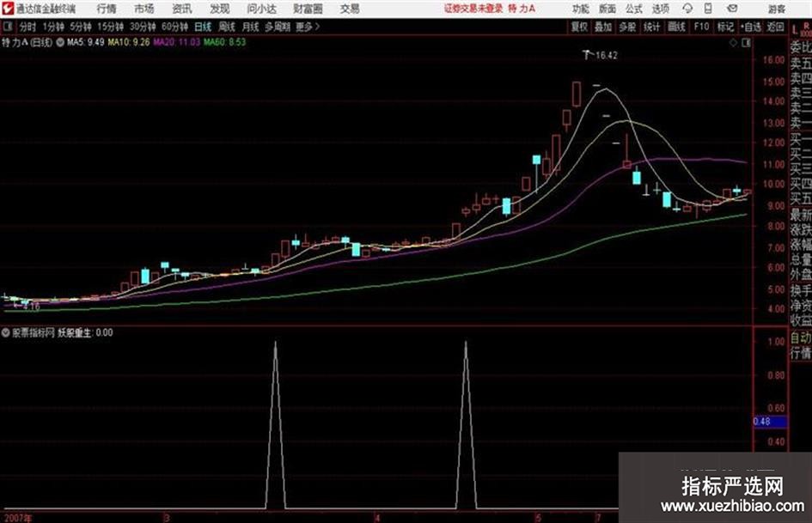Viewport: 812px width, 523px height.
Task: Open the mail envelope icon
Action: point(732,9)
